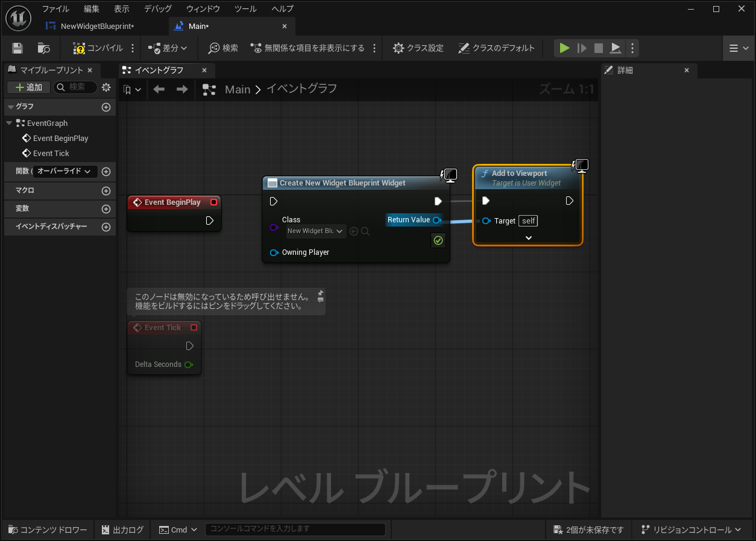Click the Unreal Engine logo icon

pyautogui.click(x=18, y=17)
